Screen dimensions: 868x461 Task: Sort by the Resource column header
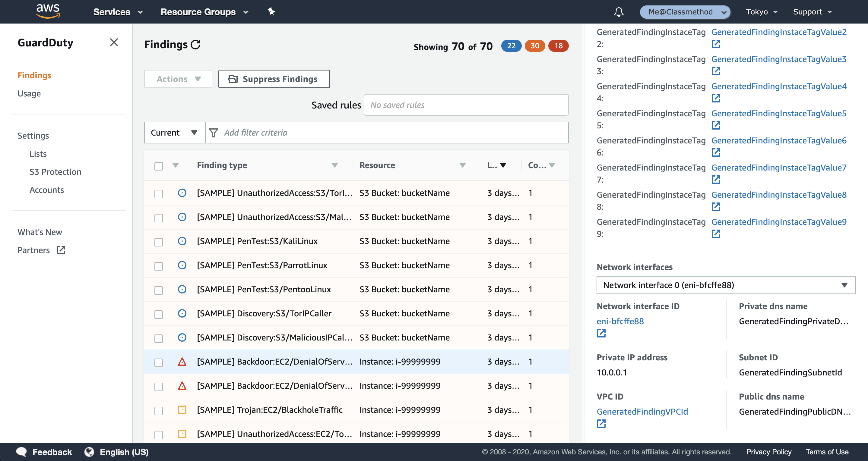click(x=377, y=165)
